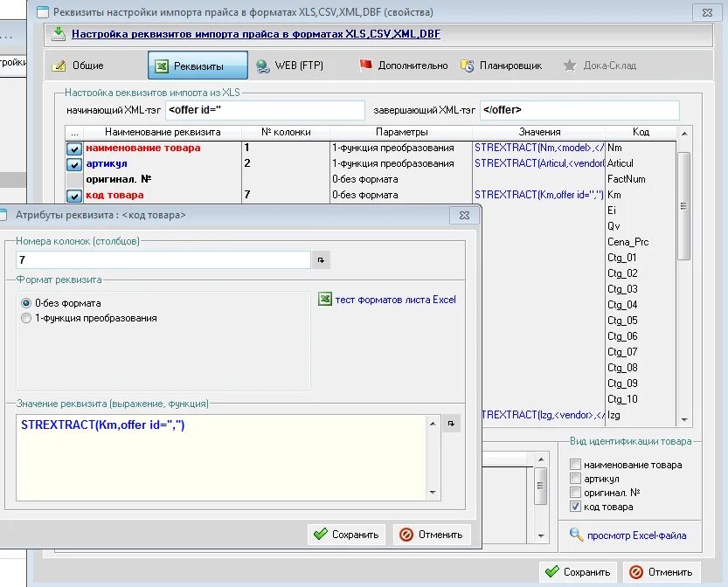Click window icon of Атрибуты реквизита dialog
Viewport: 728px width, 587px height.
[3, 215]
